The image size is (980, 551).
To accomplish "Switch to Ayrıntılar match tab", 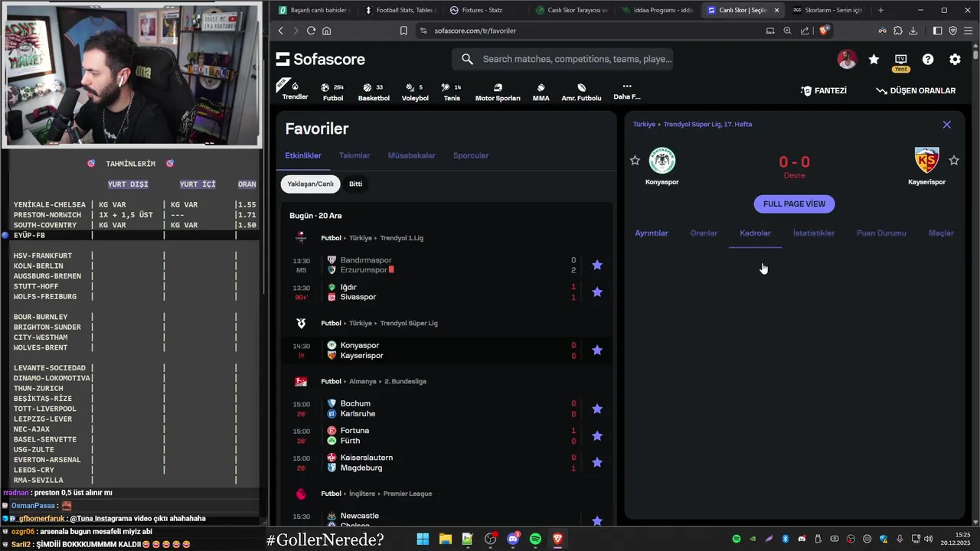I will click(652, 233).
